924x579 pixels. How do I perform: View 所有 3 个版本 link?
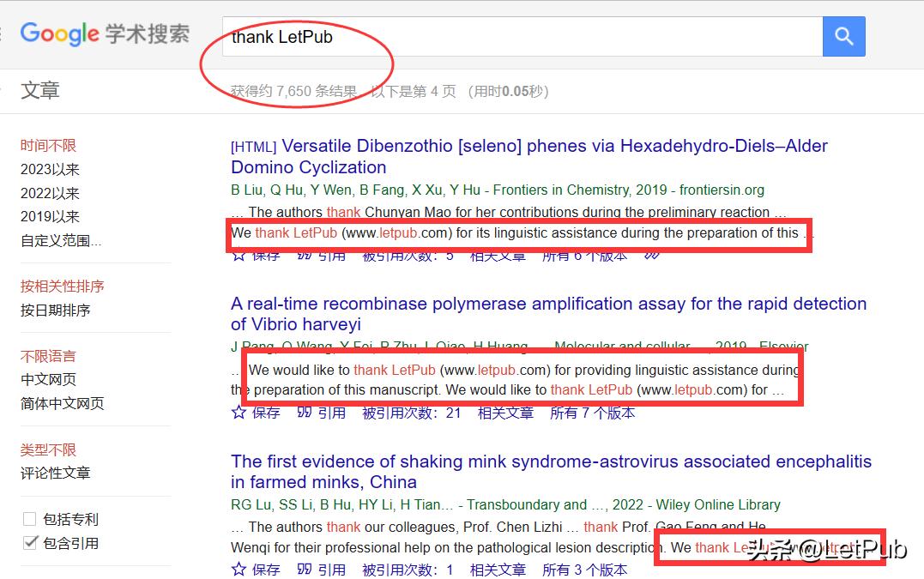click(584, 570)
